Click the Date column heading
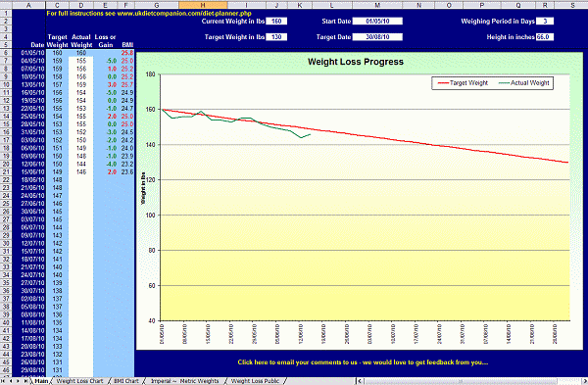The height and width of the screenshot is (385, 588). coord(37,45)
